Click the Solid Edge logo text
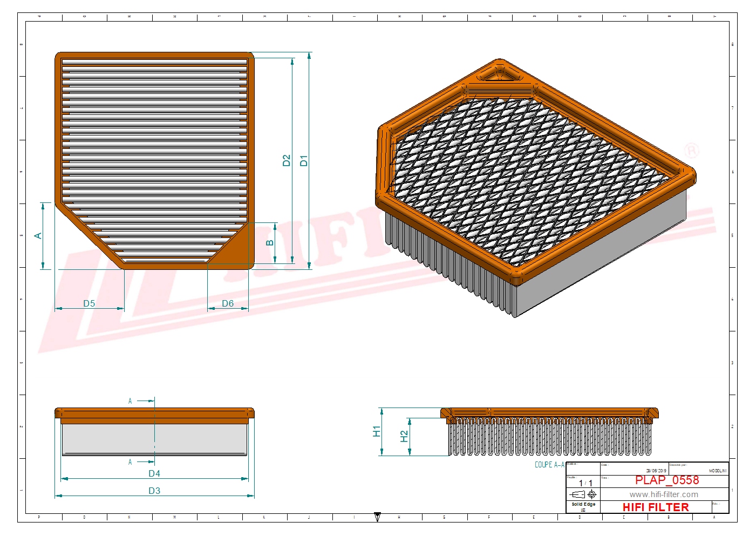Screen dimensions: 756x536 (583, 505)
